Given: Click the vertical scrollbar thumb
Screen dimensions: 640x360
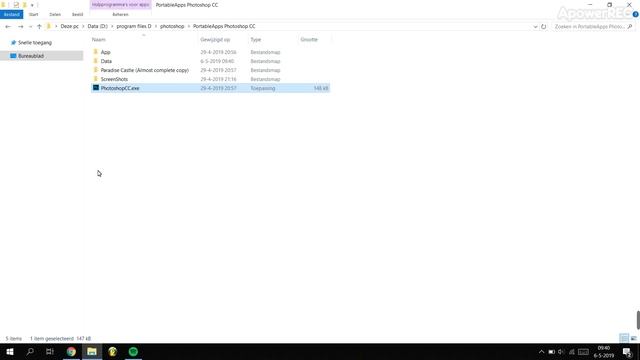Looking at the screenshot, I should click(x=638, y=320).
